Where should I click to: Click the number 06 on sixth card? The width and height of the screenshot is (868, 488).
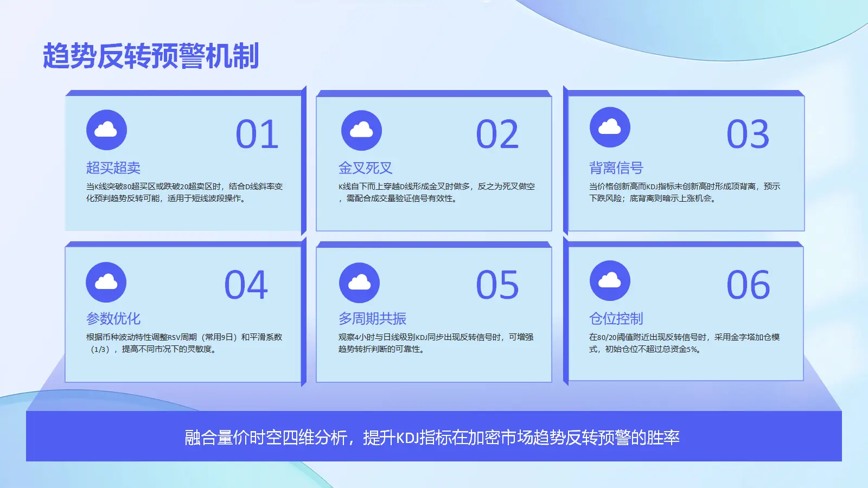click(748, 285)
